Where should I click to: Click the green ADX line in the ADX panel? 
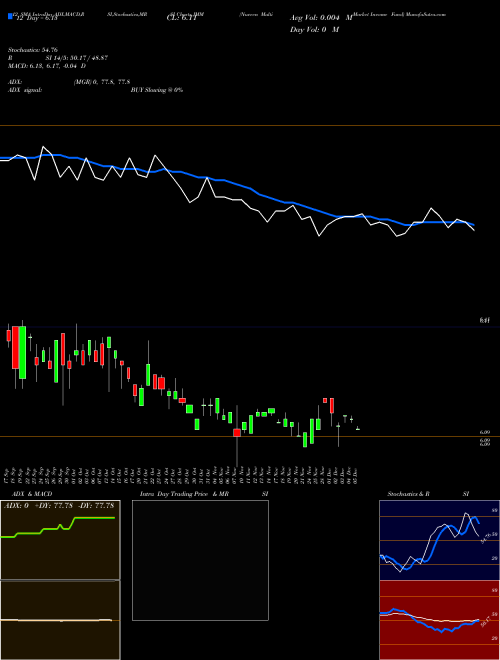[x=58, y=527]
